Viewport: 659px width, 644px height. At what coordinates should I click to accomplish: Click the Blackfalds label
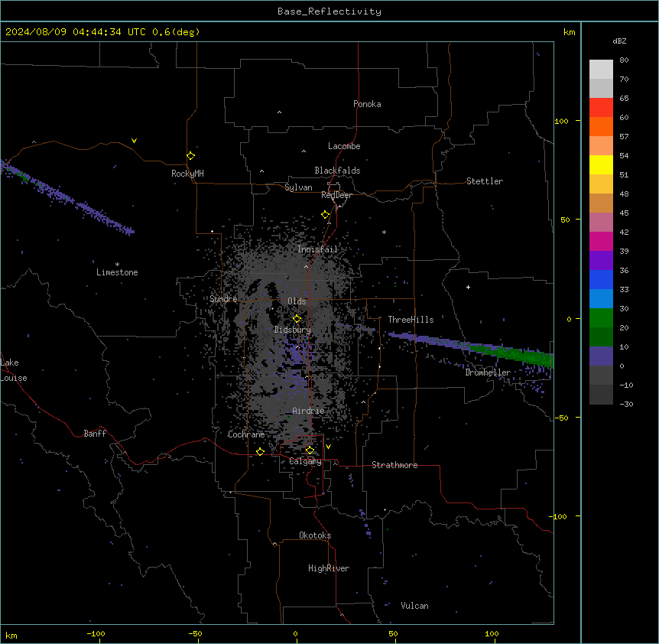point(337,171)
